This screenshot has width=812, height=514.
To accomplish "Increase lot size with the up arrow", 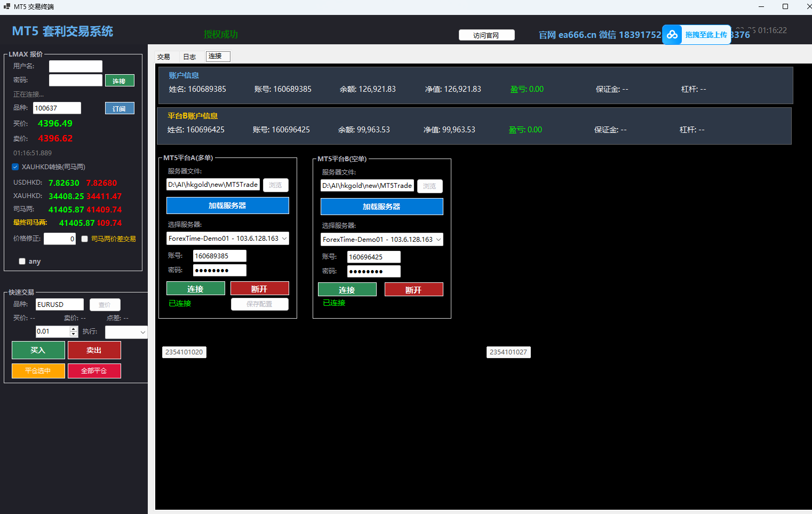I will tap(74, 329).
